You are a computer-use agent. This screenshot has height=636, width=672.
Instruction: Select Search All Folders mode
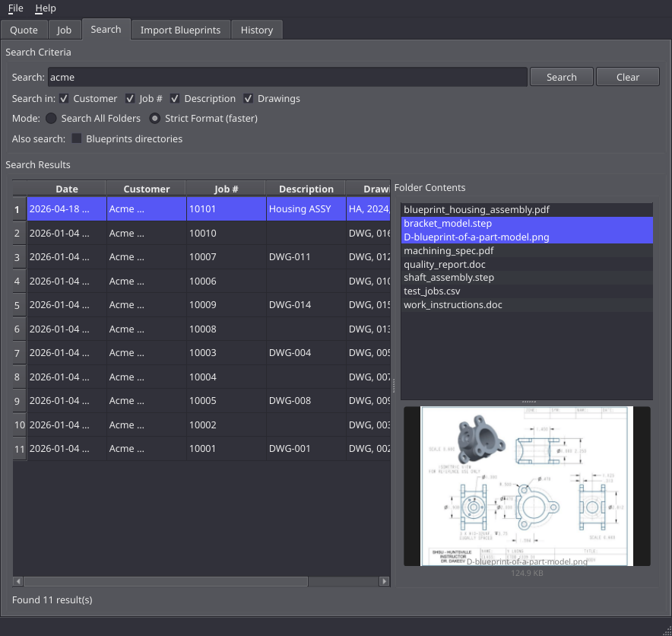click(x=51, y=119)
